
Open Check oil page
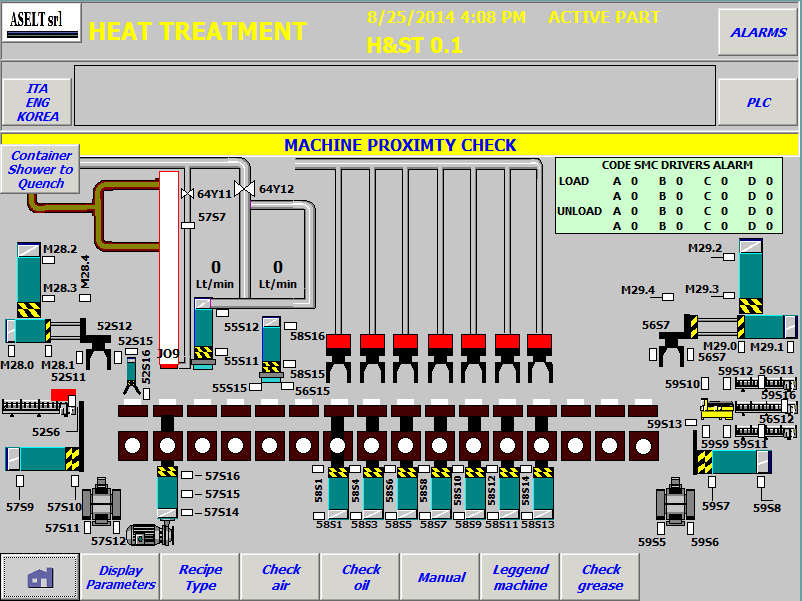pyautogui.click(x=361, y=576)
